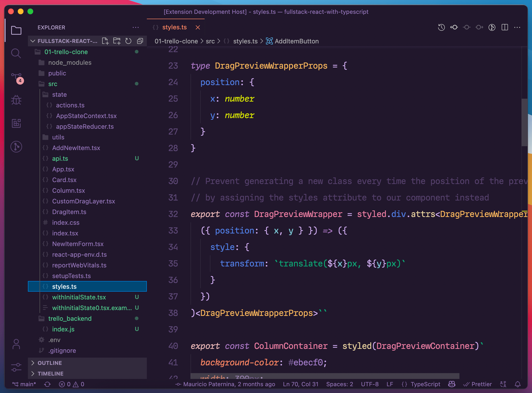Collapse all folders in explorer
532x393 pixels.
140,41
